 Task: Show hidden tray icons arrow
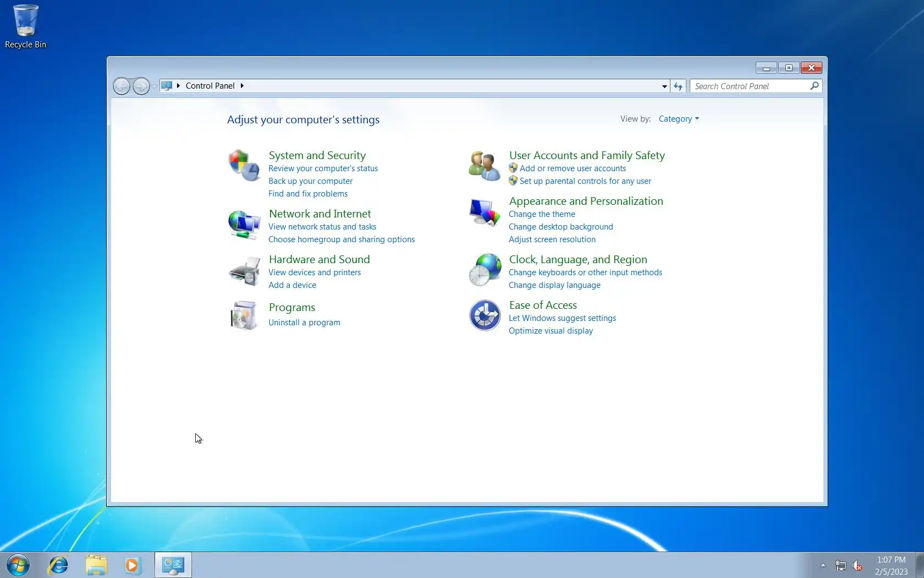pos(823,565)
